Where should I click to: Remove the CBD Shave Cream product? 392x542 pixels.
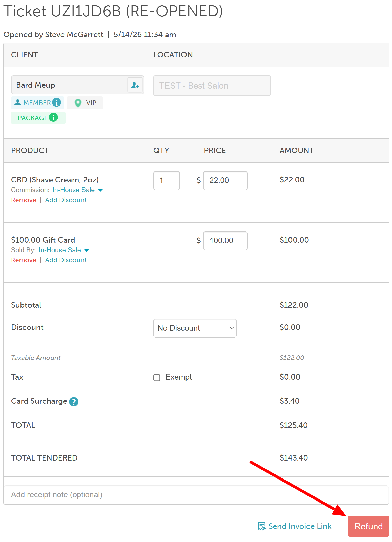24,200
